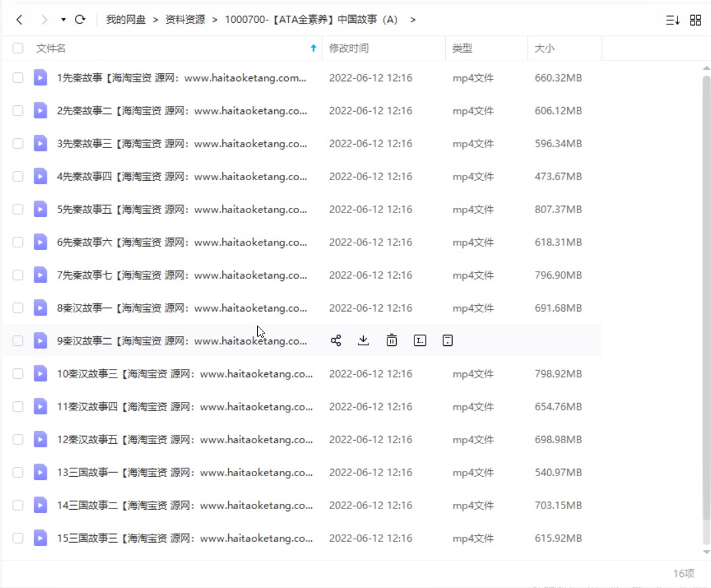Click size value 540.97MB
Screen dimensions: 711x588
pyautogui.click(x=558, y=472)
